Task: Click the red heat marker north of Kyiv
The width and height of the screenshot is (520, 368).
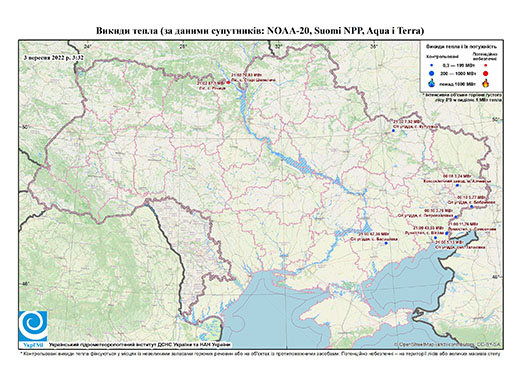Action: 228,82
